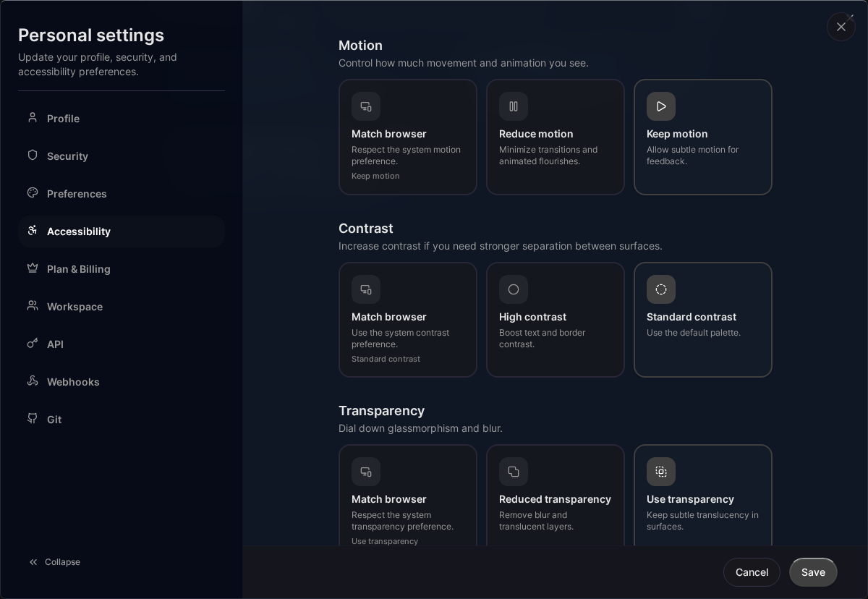The width and height of the screenshot is (868, 599).
Task: Click the Webhooks icon in the sidebar
Action: (33, 382)
